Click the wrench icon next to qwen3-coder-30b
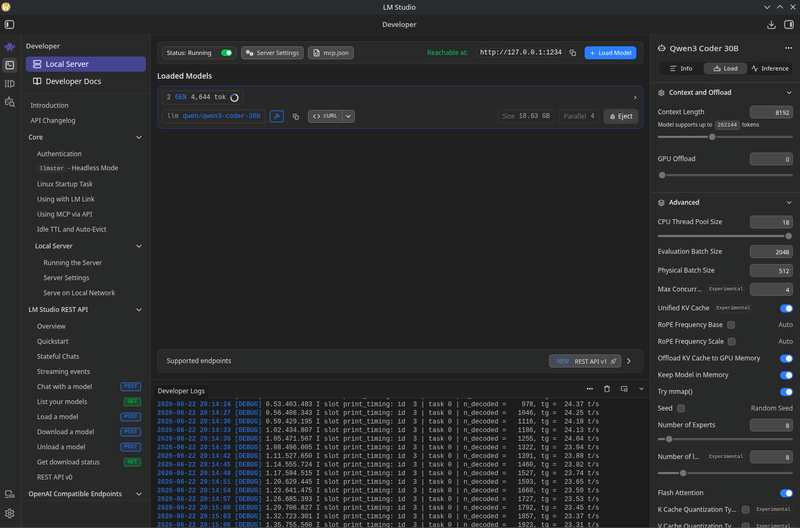800x528 pixels. (277, 116)
